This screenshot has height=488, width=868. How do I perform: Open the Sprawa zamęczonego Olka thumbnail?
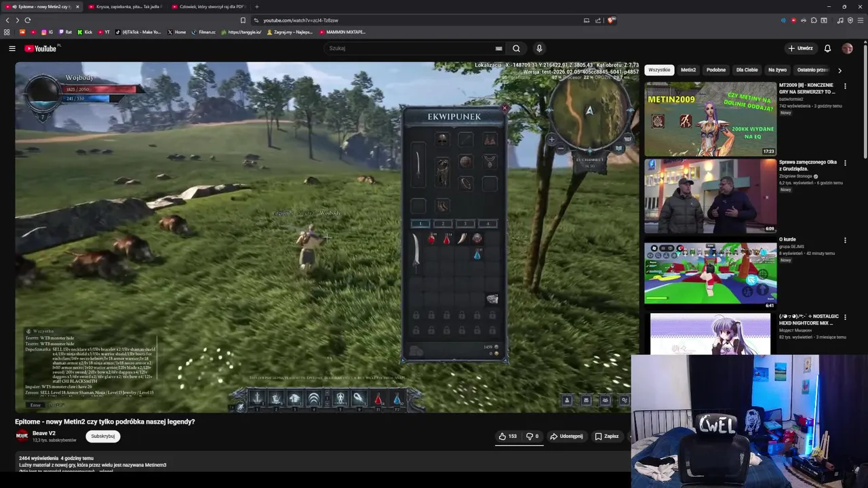coord(710,197)
